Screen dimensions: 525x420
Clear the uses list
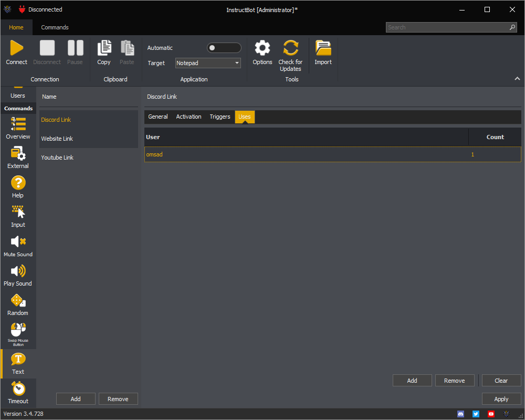point(501,380)
